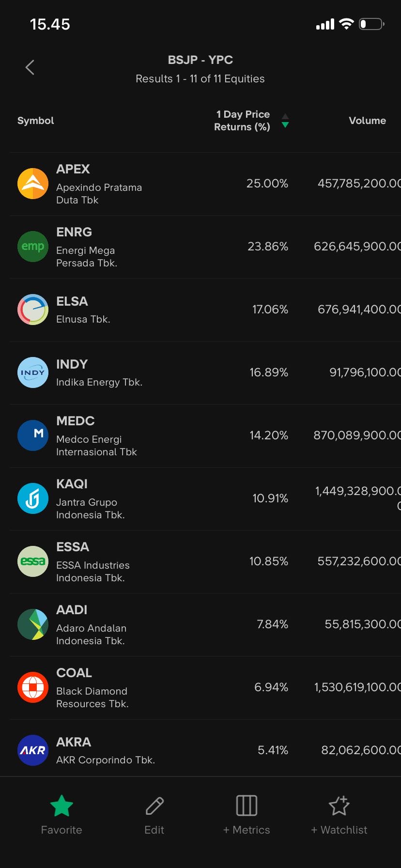The image size is (401, 868).
Task: Toggle sort direction arrows for returns
Action: pyautogui.click(x=285, y=121)
